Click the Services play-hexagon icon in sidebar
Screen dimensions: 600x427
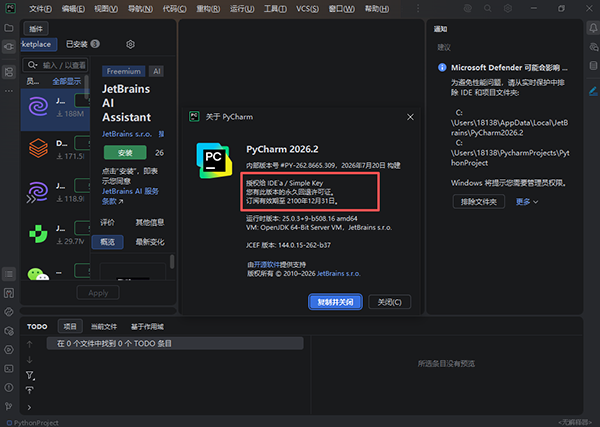tap(8, 349)
